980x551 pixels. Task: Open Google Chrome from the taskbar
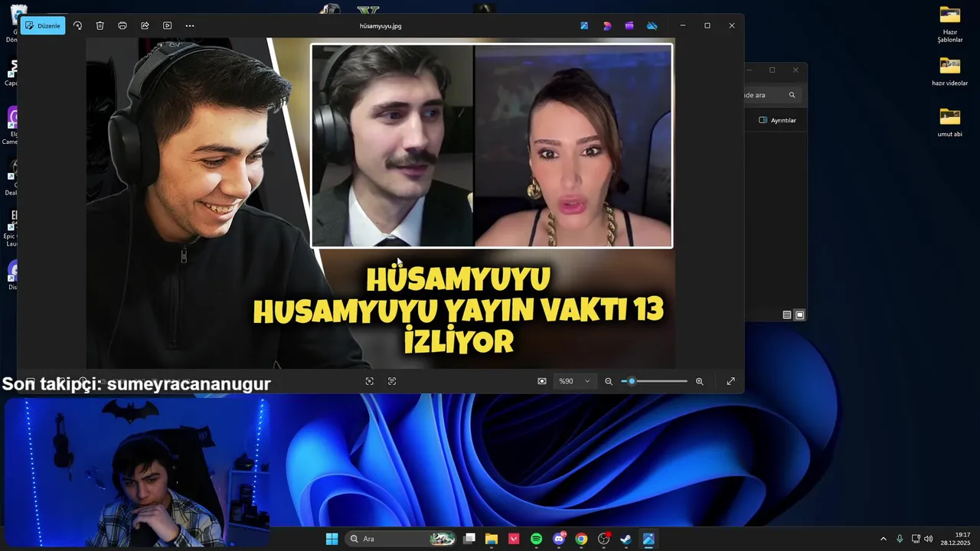581,539
